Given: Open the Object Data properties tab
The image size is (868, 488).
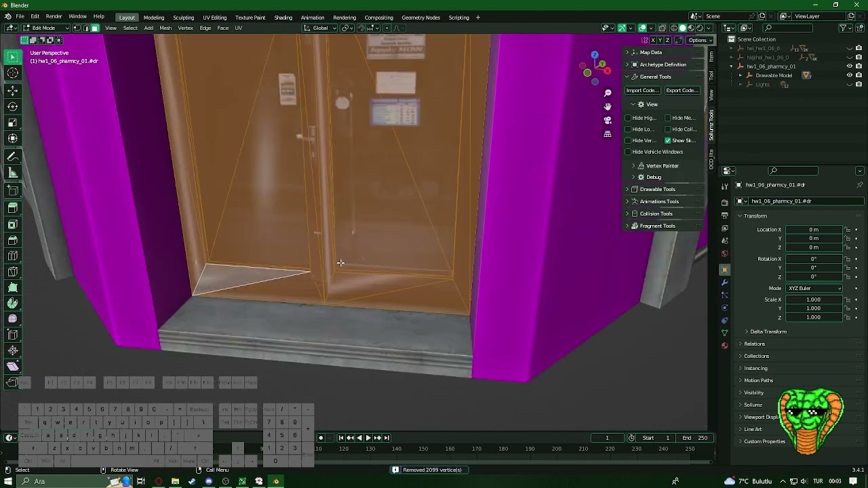Looking at the screenshot, I should (724, 333).
